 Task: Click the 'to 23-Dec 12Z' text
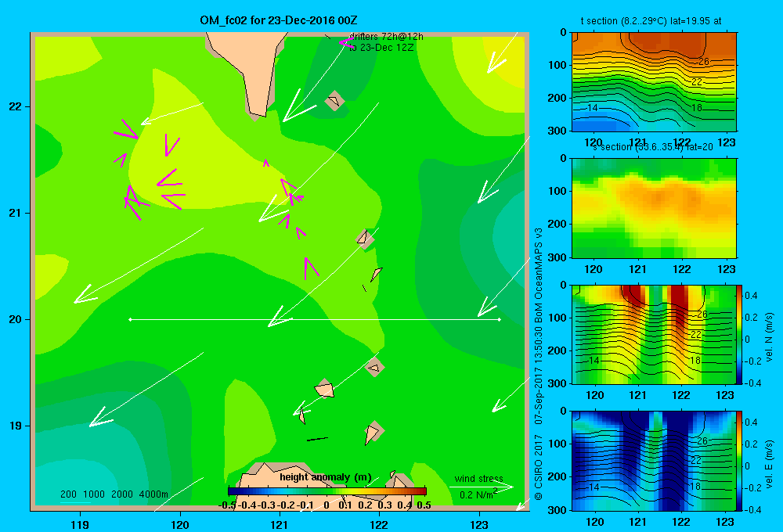pyautogui.click(x=381, y=48)
